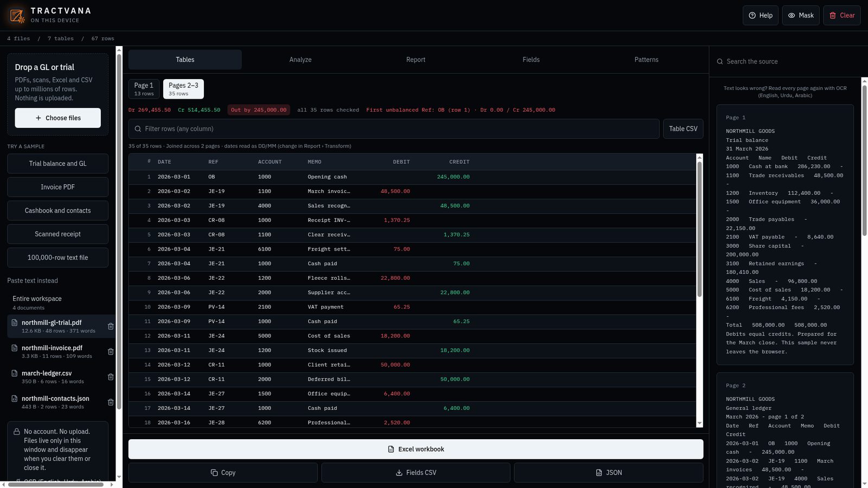868x488 pixels.
Task: Click the 'Out by 245,000.00' badge
Action: click(x=259, y=110)
